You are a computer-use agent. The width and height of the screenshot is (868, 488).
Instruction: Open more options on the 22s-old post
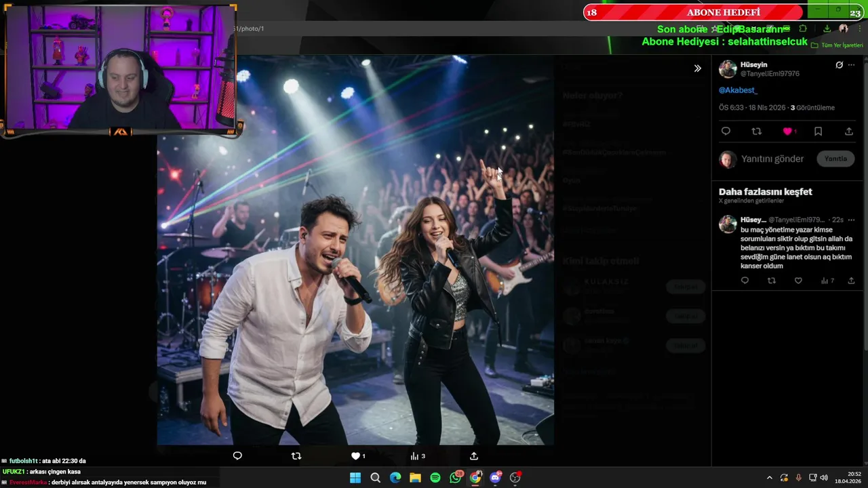tap(852, 220)
